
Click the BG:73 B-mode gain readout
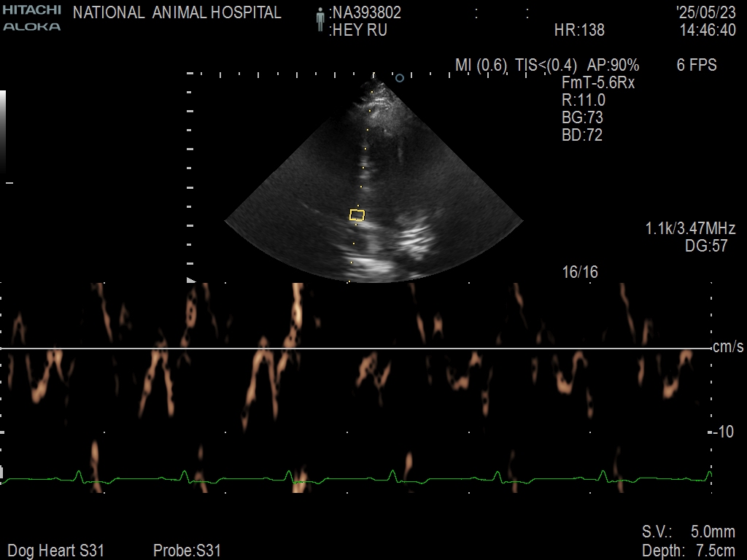point(582,117)
